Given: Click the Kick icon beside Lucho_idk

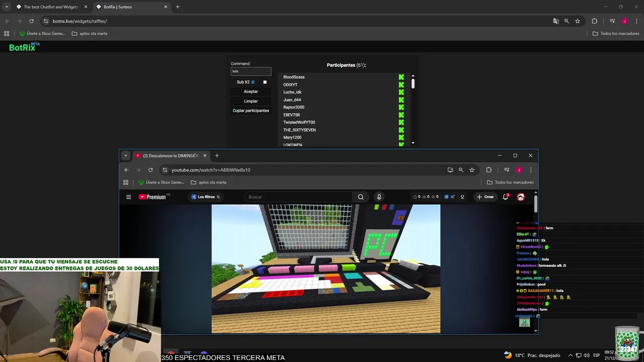Looking at the screenshot, I should point(401,92).
